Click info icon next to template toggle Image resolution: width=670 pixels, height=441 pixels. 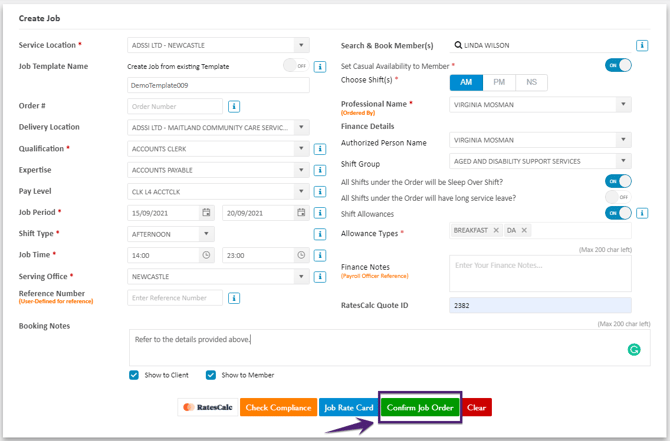[320, 66]
